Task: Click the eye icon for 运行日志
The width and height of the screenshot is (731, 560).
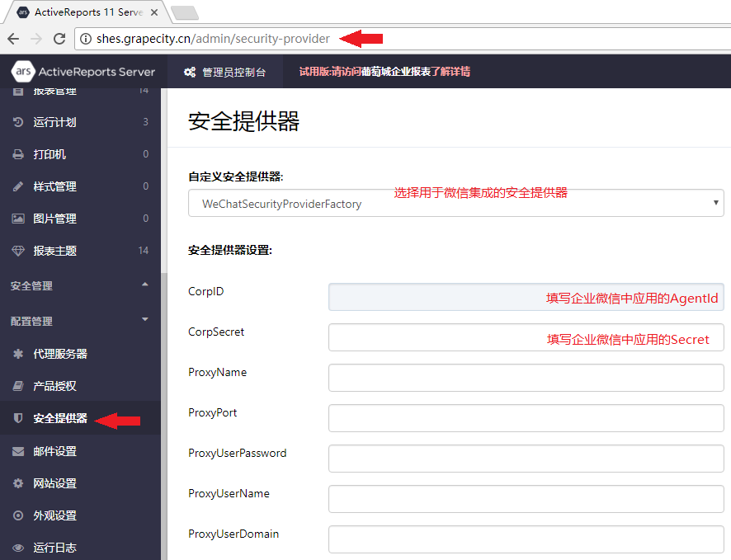Action: pyautogui.click(x=18, y=548)
